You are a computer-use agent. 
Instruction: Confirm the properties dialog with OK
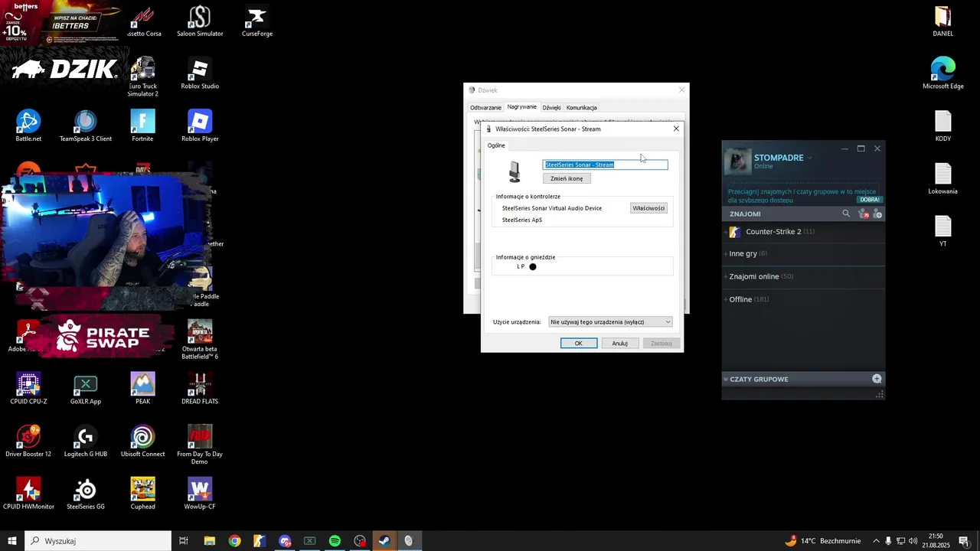tap(579, 343)
